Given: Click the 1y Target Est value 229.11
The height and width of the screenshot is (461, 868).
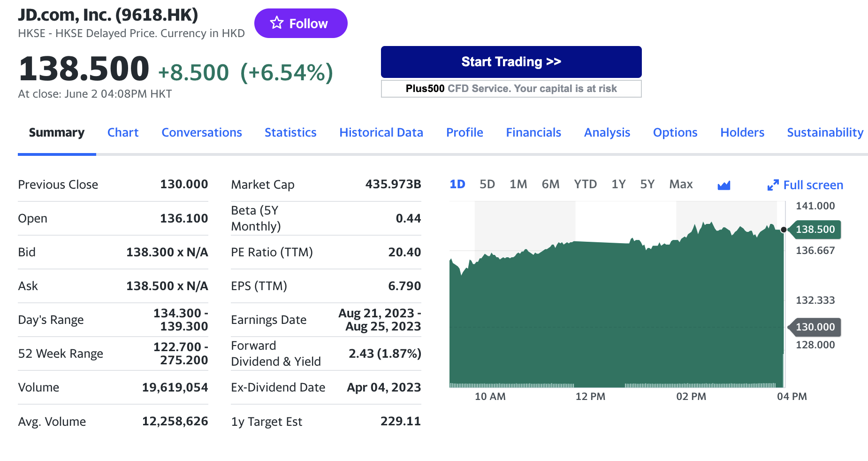Looking at the screenshot, I should [401, 421].
